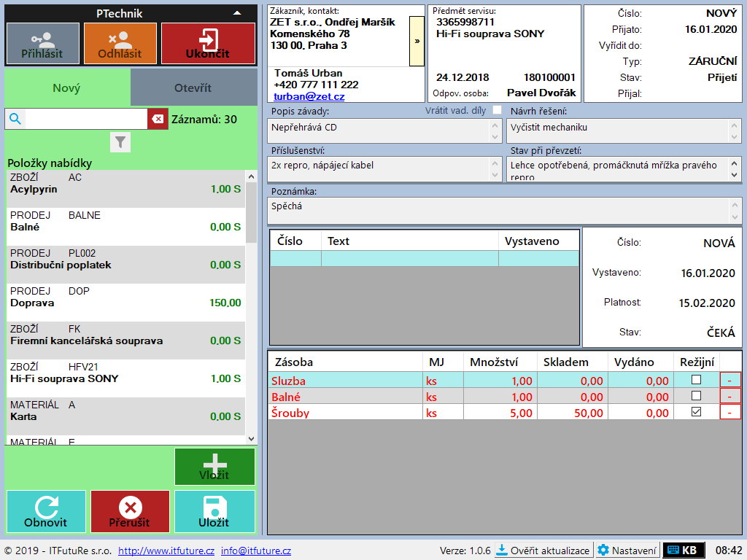The width and height of the screenshot is (747, 560).
Task: Click the Platnost date 15.02.2020
Action: pos(707,303)
